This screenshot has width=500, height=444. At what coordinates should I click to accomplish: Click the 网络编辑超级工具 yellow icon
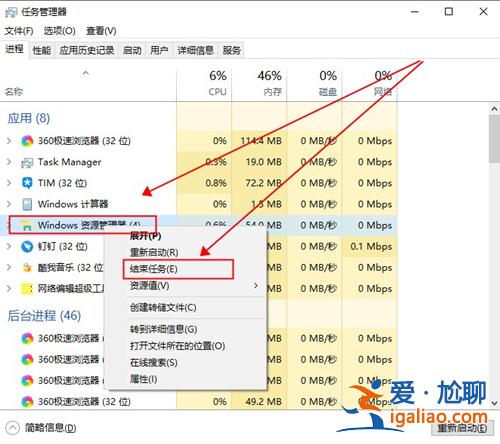(x=27, y=289)
